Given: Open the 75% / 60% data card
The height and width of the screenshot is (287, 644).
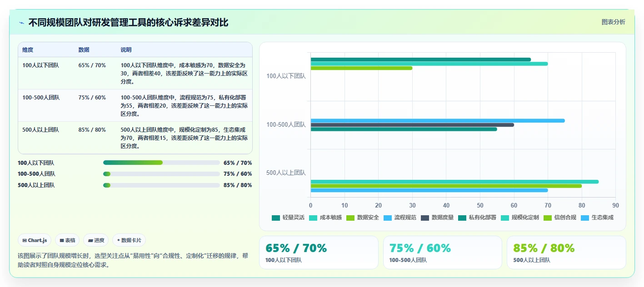Looking at the screenshot, I should 442,252.
